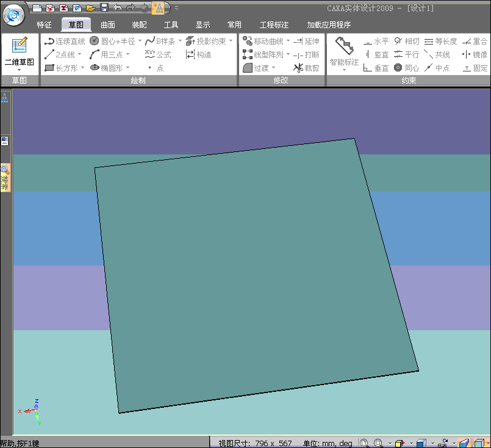This screenshot has height=448, width=491.
Task: Expand the 二维草图 dropdown arrow
Action: pyautogui.click(x=20, y=70)
